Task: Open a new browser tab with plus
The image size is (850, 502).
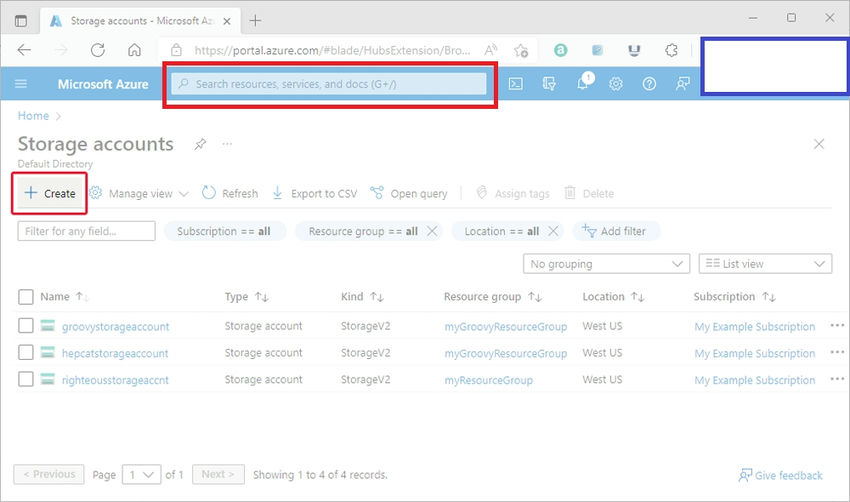Action: tap(255, 21)
